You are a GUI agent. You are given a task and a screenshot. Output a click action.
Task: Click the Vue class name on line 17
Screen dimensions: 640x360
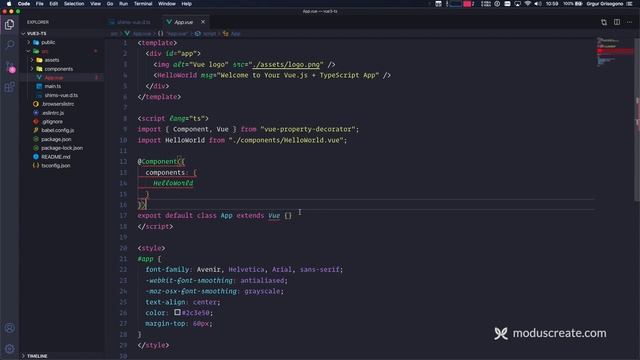(274, 216)
